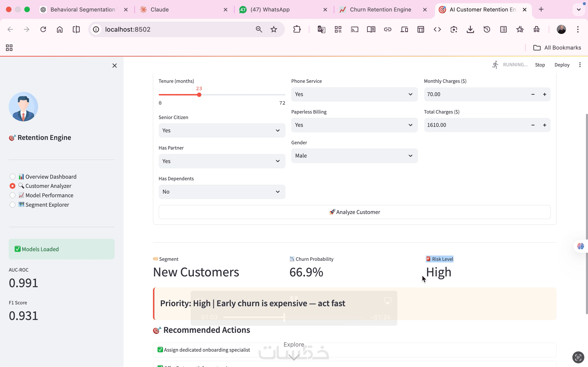
Task: Click the Analyze Customer button
Action: (354, 212)
